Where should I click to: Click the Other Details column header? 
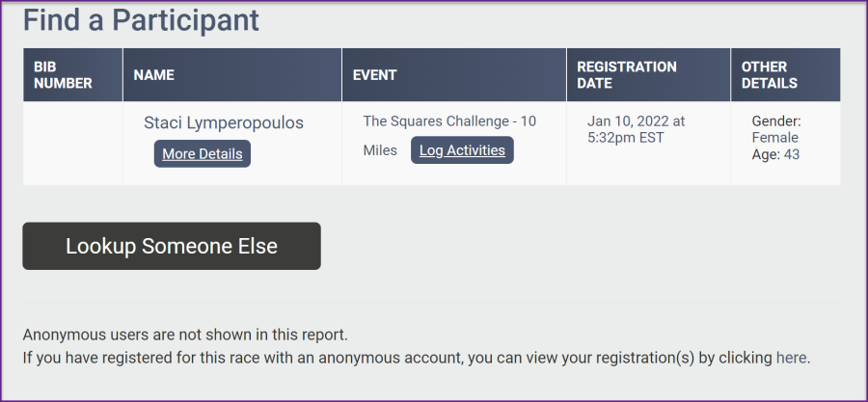tap(769, 75)
